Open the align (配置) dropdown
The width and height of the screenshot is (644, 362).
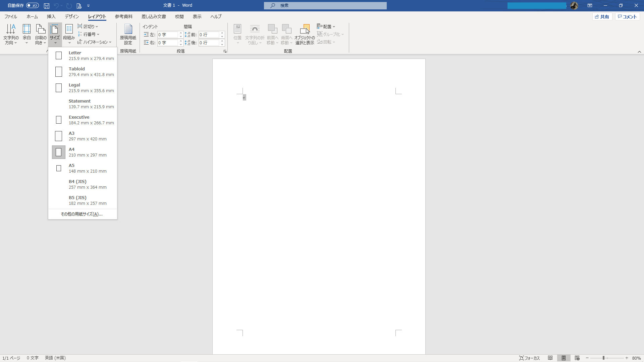click(x=326, y=26)
